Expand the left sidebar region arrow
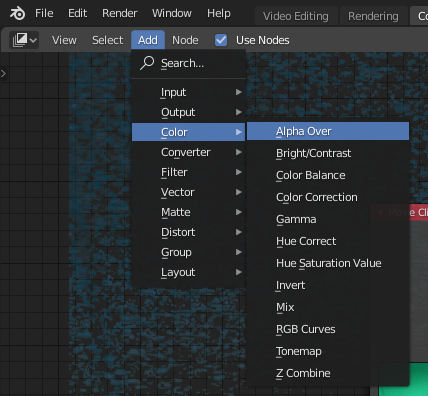The width and height of the screenshot is (428, 396). (3, 73)
